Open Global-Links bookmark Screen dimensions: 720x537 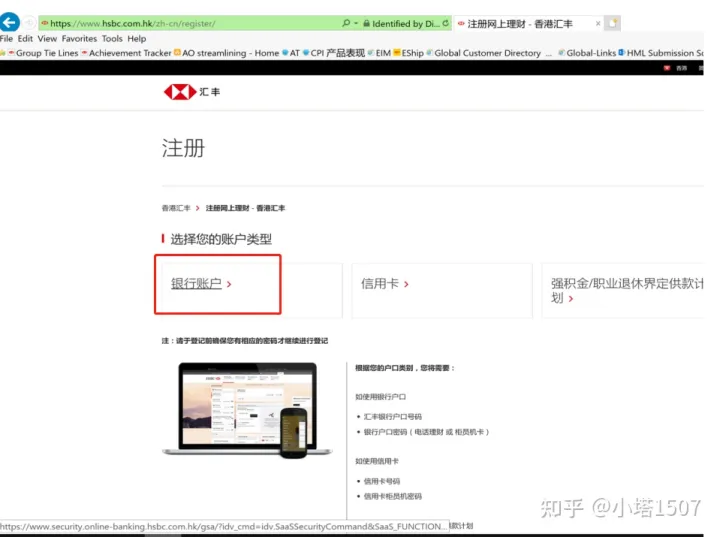point(587,53)
